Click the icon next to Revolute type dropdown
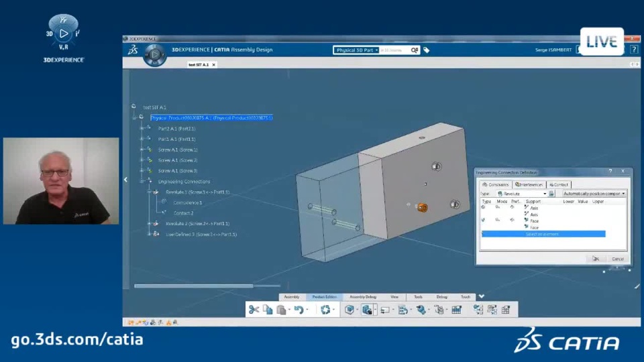The image size is (644, 362). (551, 193)
